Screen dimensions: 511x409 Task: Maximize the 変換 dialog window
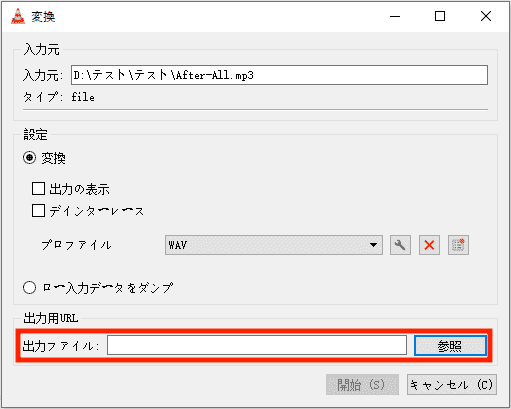tap(440, 16)
